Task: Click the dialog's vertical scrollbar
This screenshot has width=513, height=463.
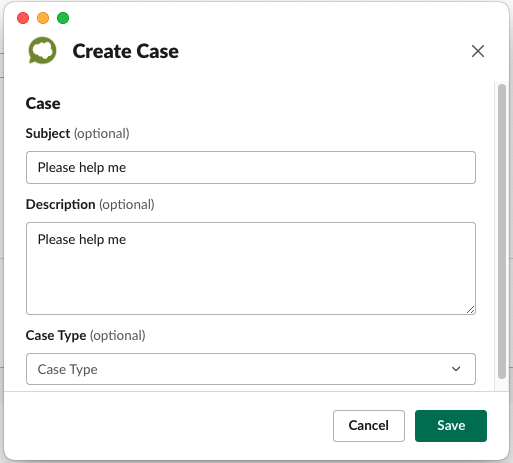Action: click(502, 231)
